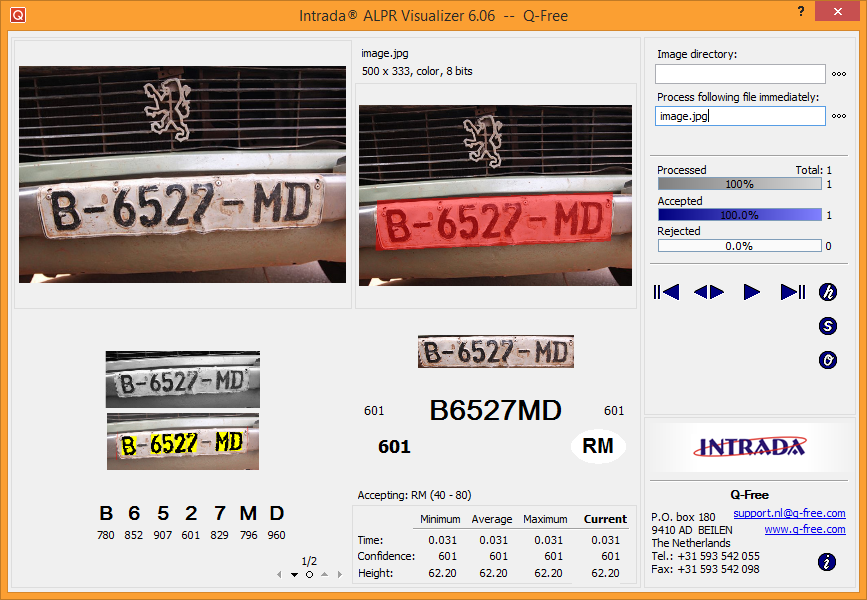Click the '500 x 333, color, 8 bits' image info
This screenshot has width=867, height=600.
coord(417,71)
